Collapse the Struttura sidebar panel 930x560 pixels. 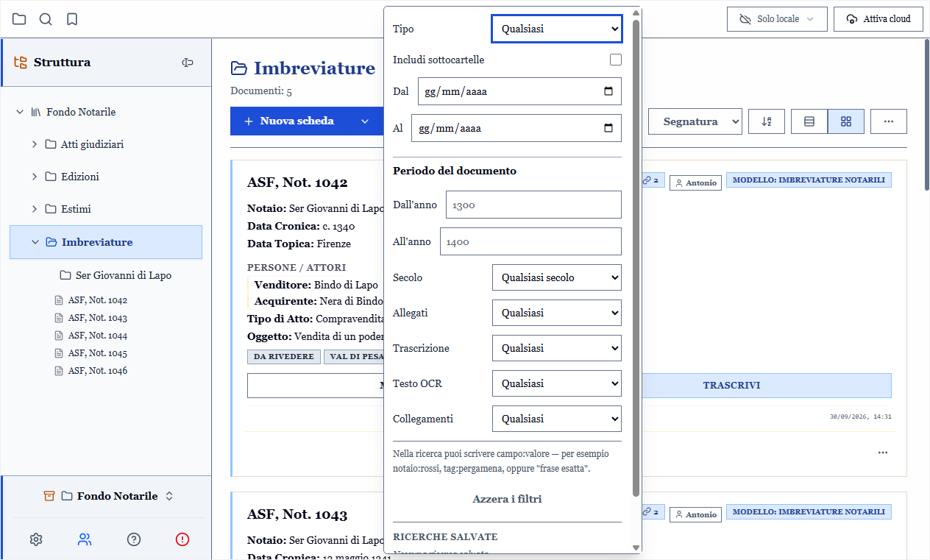click(x=188, y=63)
